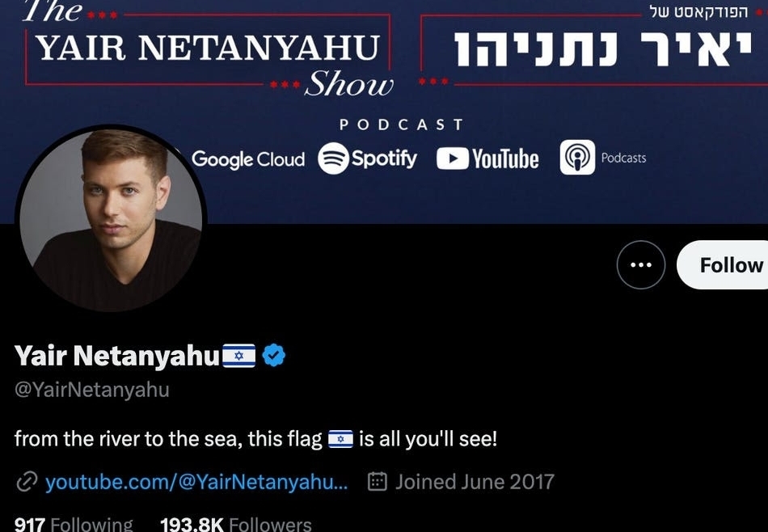The height and width of the screenshot is (532, 768).
Task: Open the youtube.com/@YairNetanyahu link
Action: (x=196, y=482)
